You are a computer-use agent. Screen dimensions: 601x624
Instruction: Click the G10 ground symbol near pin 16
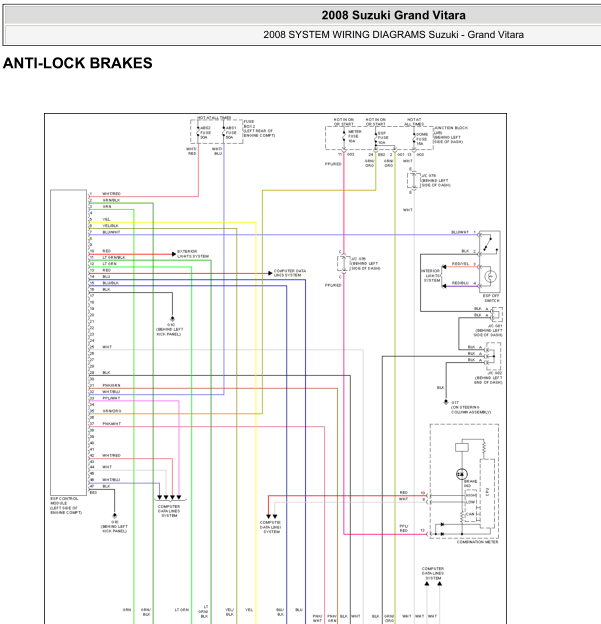coord(172,319)
